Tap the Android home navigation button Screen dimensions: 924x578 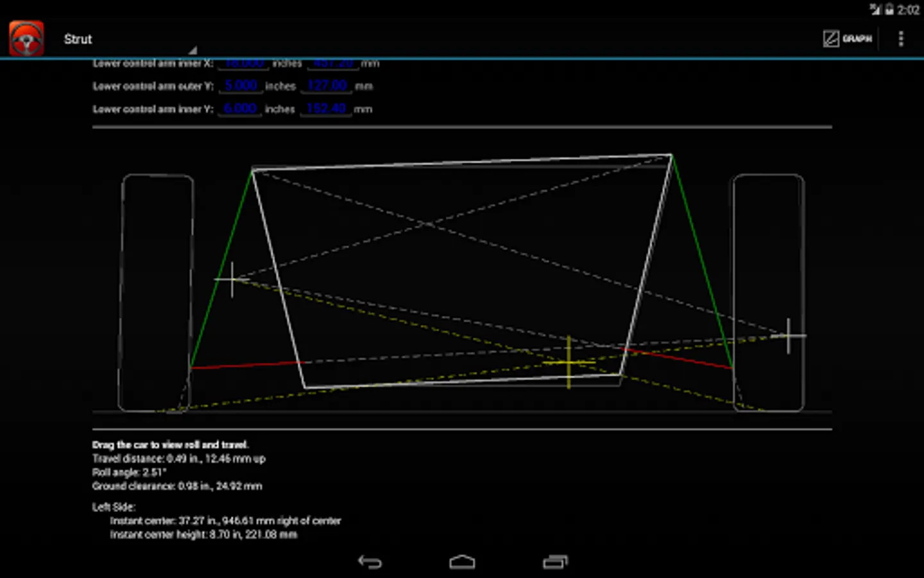click(x=462, y=562)
